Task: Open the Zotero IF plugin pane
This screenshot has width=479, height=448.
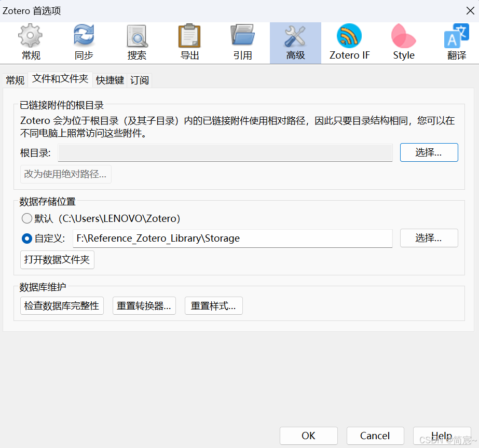Action: pyautogui.click(x=349, y=43)
